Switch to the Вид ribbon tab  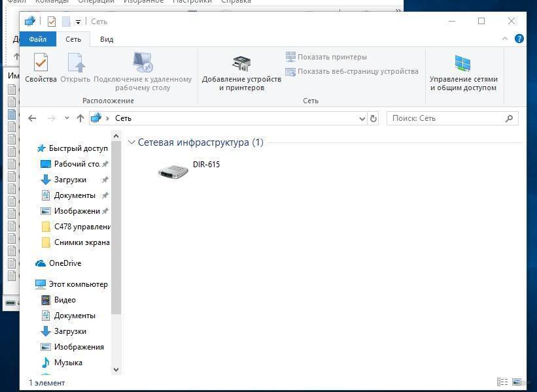(x=107, y=39)
